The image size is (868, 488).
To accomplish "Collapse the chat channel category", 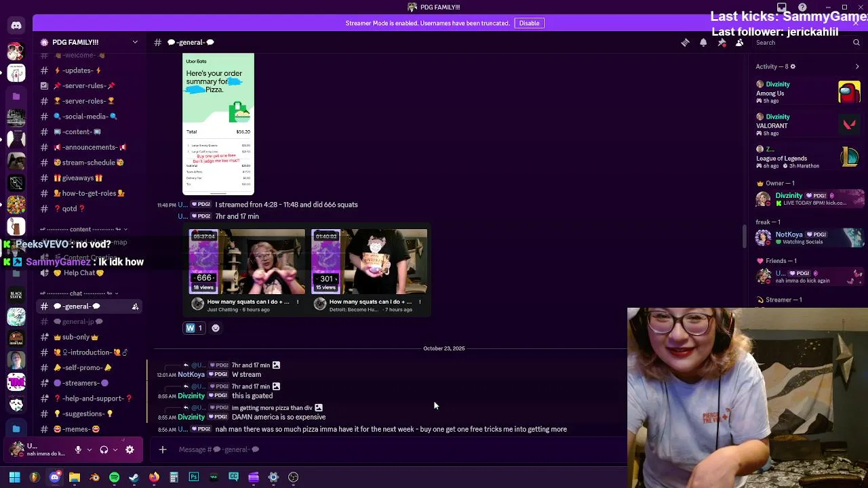I will 79,293.
